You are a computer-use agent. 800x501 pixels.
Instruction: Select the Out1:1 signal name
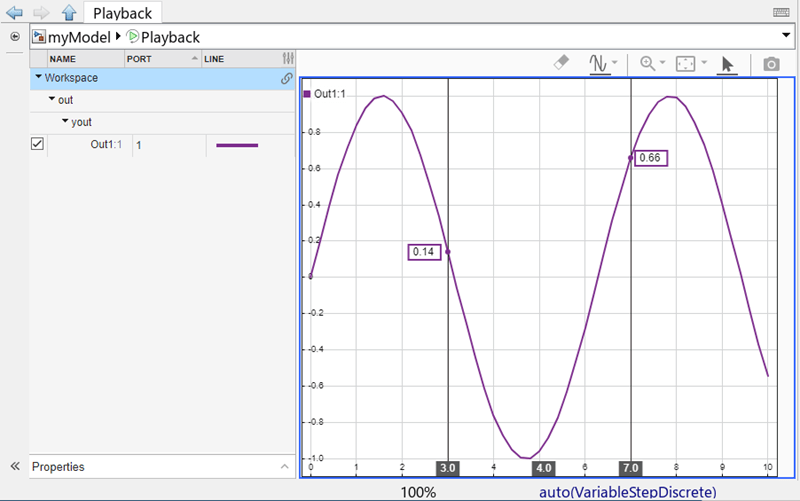[x=106, y=144]
